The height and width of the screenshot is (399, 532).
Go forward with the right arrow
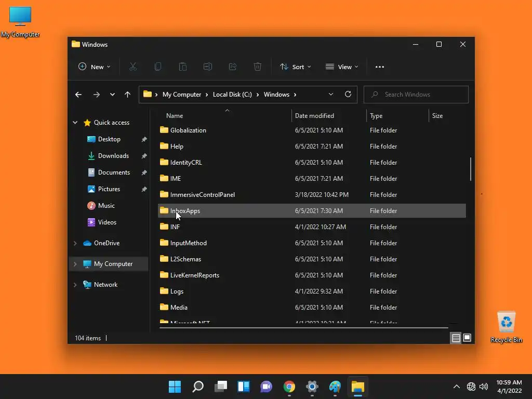pyautogui.click(x=97, y=95)
